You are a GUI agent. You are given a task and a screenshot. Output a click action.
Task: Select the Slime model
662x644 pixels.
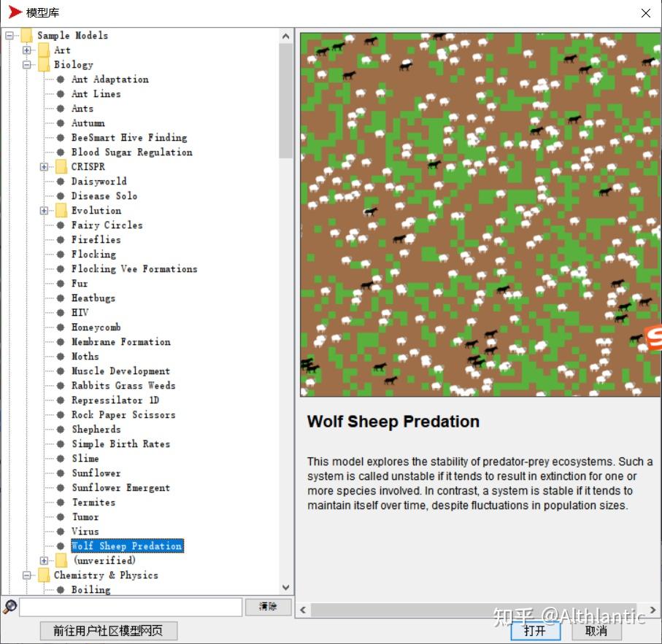(x=85, y=459)
